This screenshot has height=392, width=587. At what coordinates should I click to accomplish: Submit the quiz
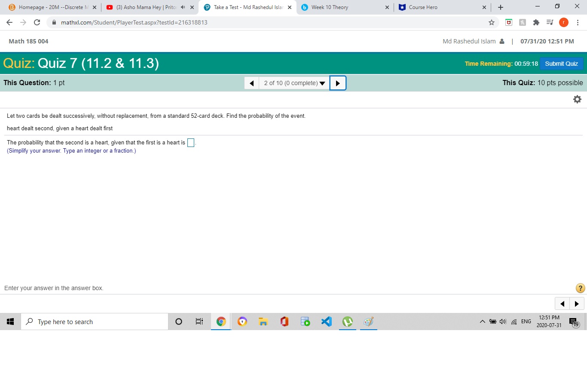(561, 64)
